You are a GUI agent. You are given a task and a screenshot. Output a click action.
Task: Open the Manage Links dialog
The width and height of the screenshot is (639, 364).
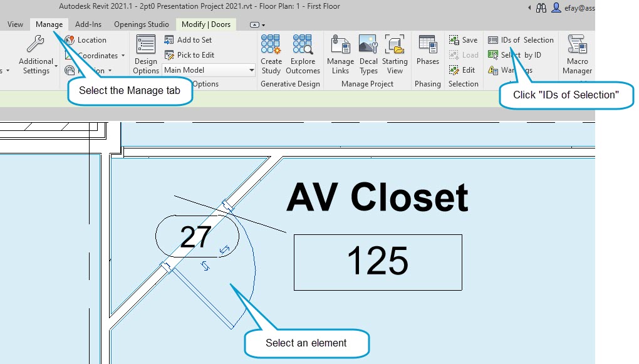pyautogui.click(x=340, y=55)
